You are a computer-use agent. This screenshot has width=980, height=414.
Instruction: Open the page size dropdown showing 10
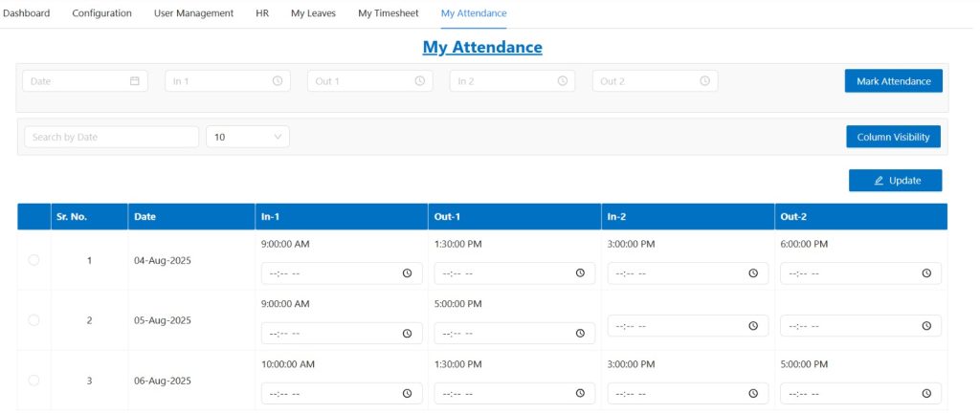pyautogui.click(x=248, y=137)
